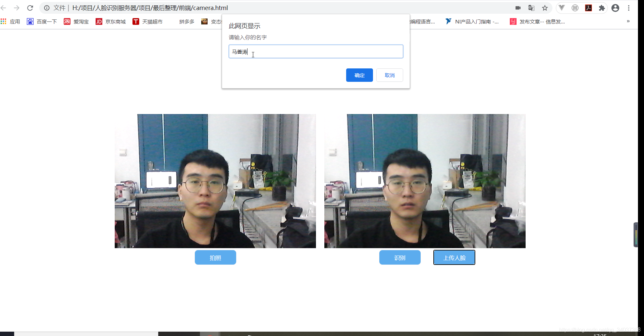Open the apps grid bookmark
Image resolution: width=644 pixels, height=336 pixels.
10,21
